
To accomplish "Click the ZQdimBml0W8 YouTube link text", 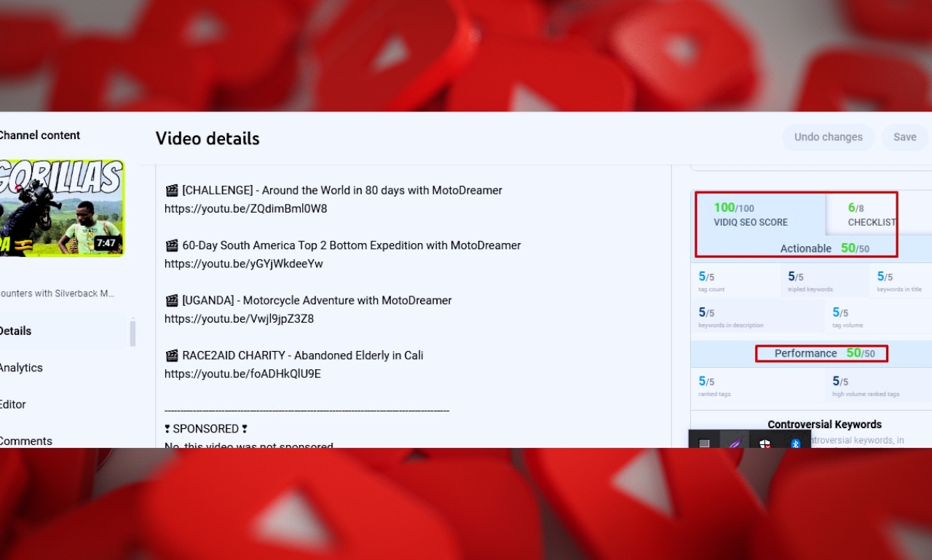I will click(246, 208).
